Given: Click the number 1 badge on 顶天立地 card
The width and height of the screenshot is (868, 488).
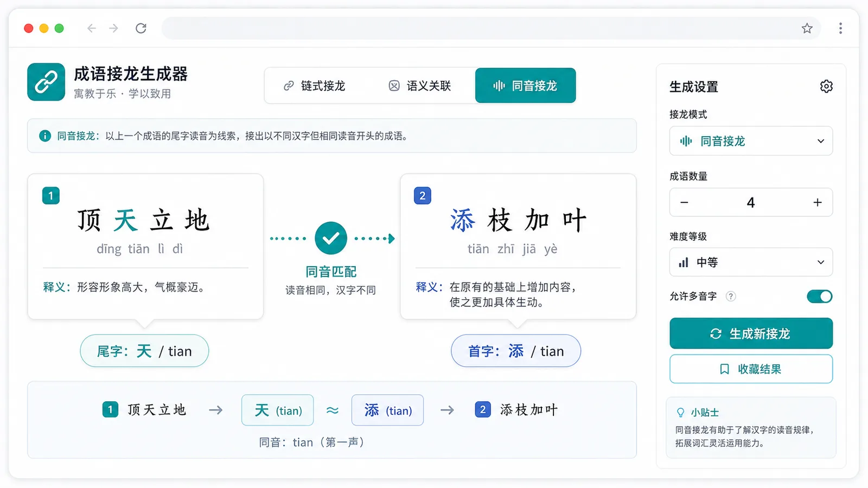Looking at the screenshot, I should pyautogui.click(x=51, y=196).
